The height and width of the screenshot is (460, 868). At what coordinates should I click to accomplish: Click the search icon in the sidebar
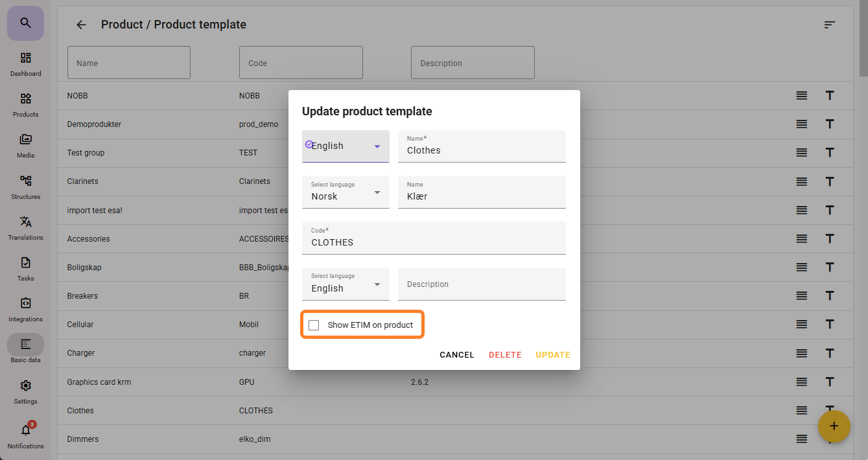25,23
